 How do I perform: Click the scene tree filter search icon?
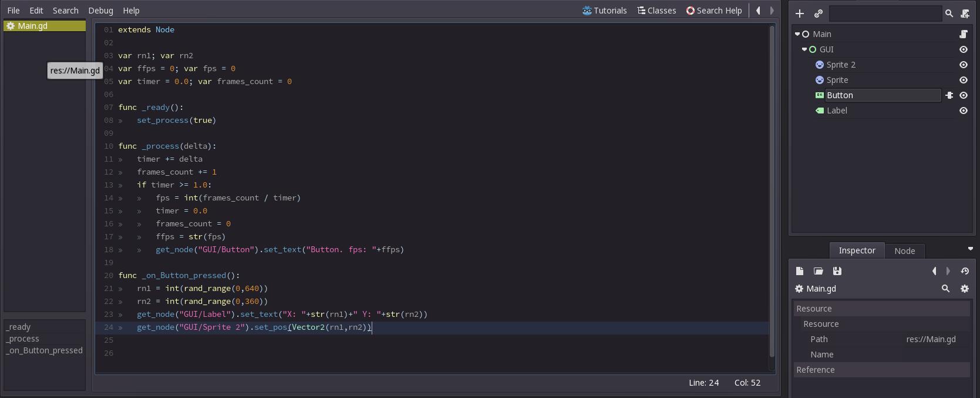coord(949,13)
